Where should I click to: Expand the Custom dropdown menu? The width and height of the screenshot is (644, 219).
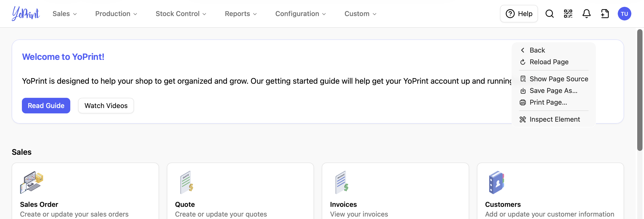(360, 14)
